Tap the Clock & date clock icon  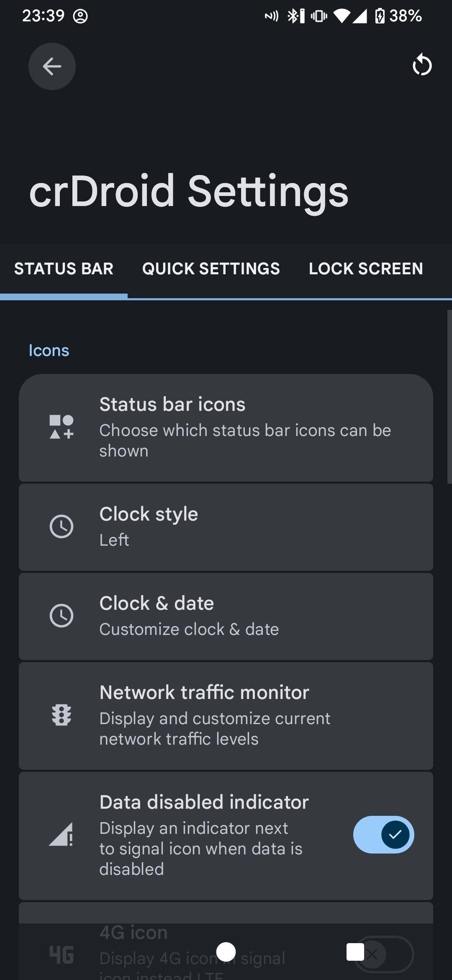point(62,616)
